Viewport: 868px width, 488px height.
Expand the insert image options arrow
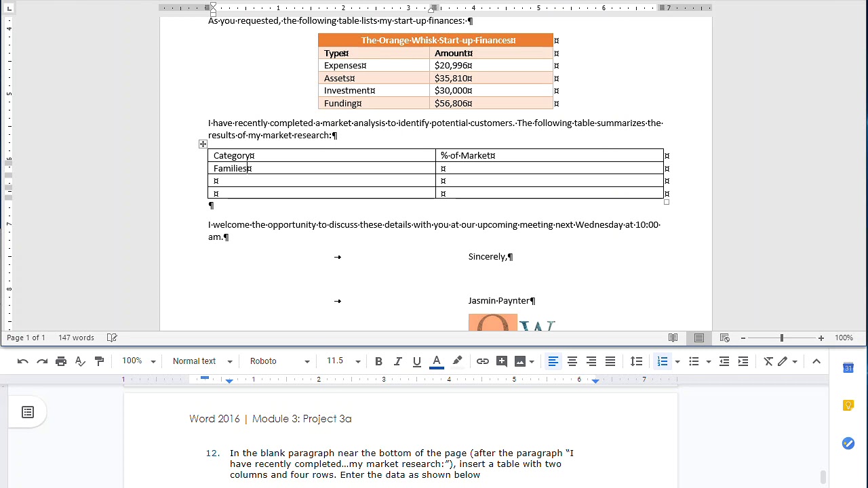(532, 361)
